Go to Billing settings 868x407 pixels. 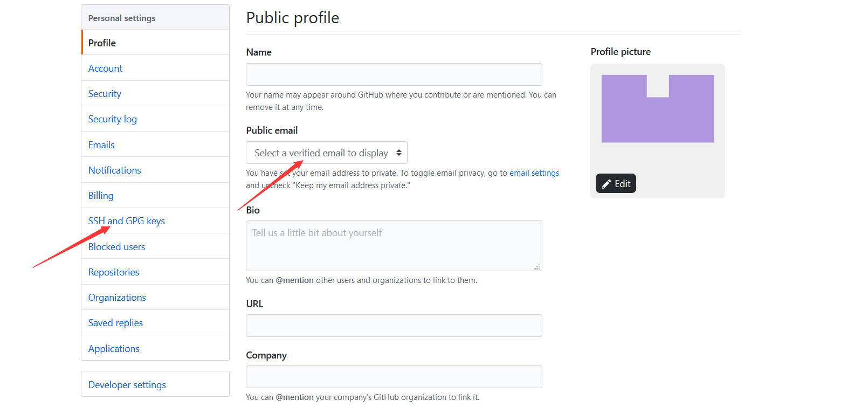click(101, 196)
